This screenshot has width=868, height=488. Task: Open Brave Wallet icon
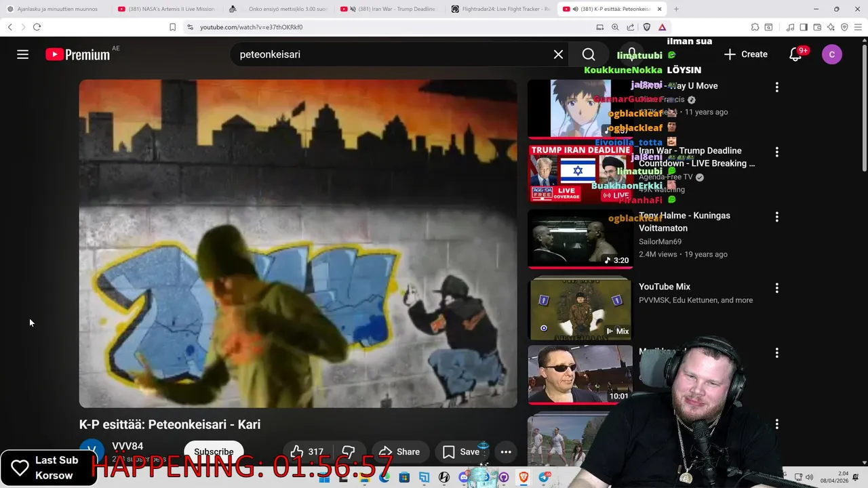coord(817,27)
